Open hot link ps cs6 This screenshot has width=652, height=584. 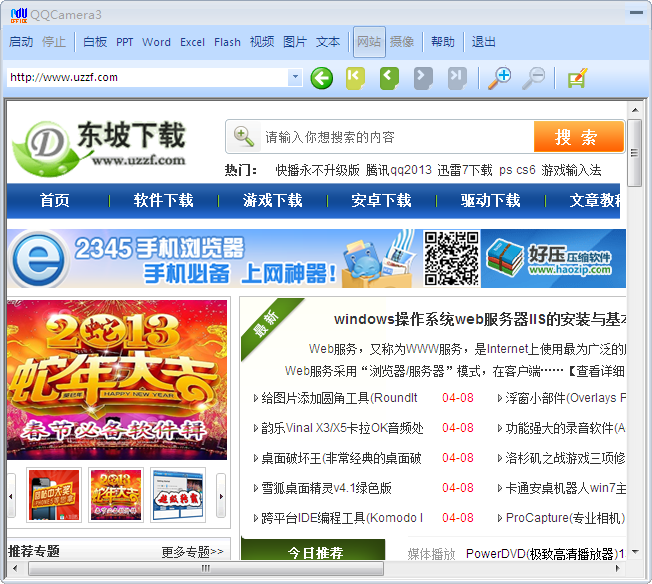point(517,170)
